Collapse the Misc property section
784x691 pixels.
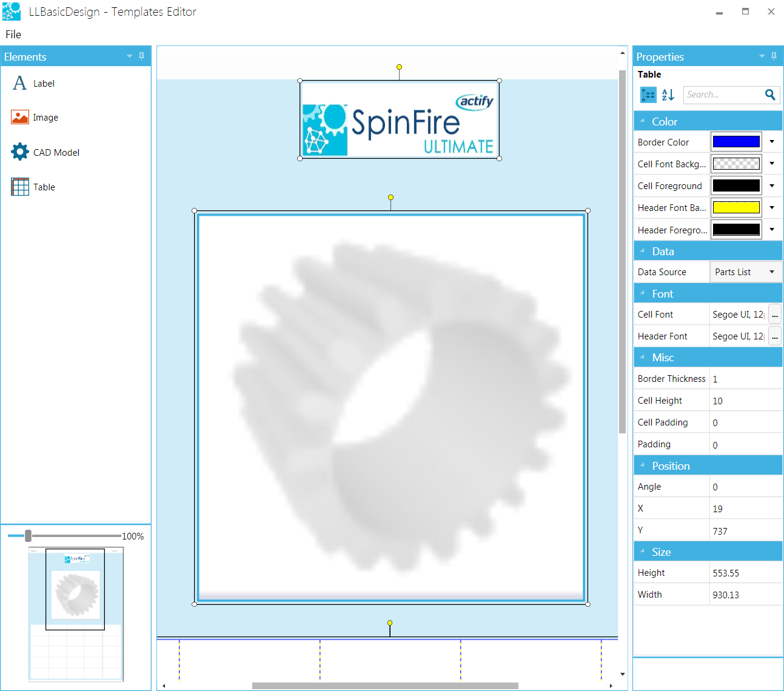[x=643, y=357]
